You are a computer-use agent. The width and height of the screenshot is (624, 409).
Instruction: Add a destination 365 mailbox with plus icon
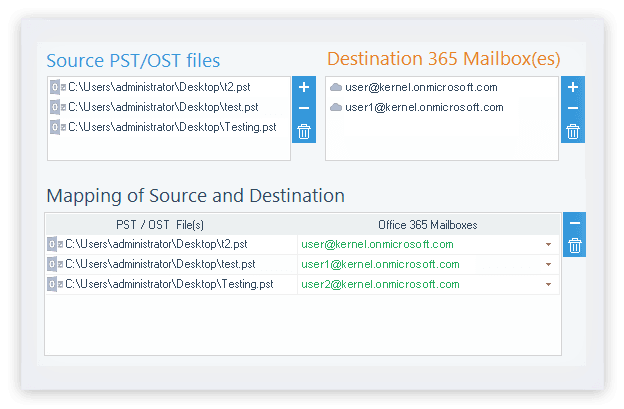click(x=573, y=87)
